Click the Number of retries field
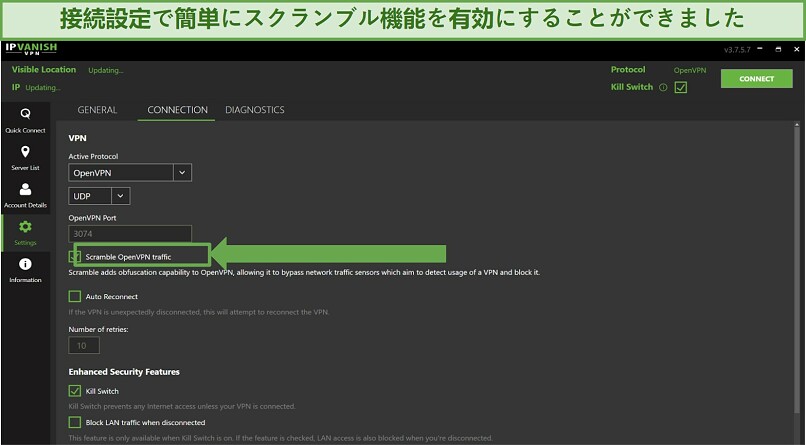 coord(84,346)
